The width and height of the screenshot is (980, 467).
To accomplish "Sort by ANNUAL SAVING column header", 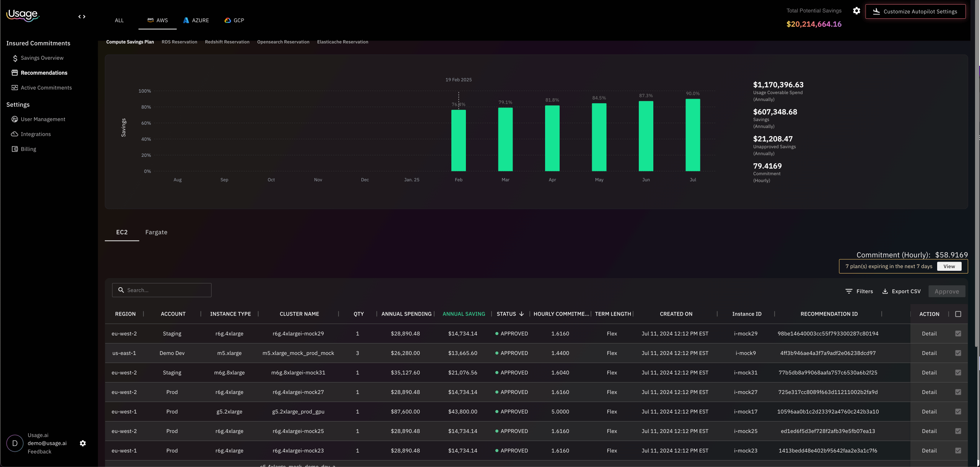I will coord(464,314).
